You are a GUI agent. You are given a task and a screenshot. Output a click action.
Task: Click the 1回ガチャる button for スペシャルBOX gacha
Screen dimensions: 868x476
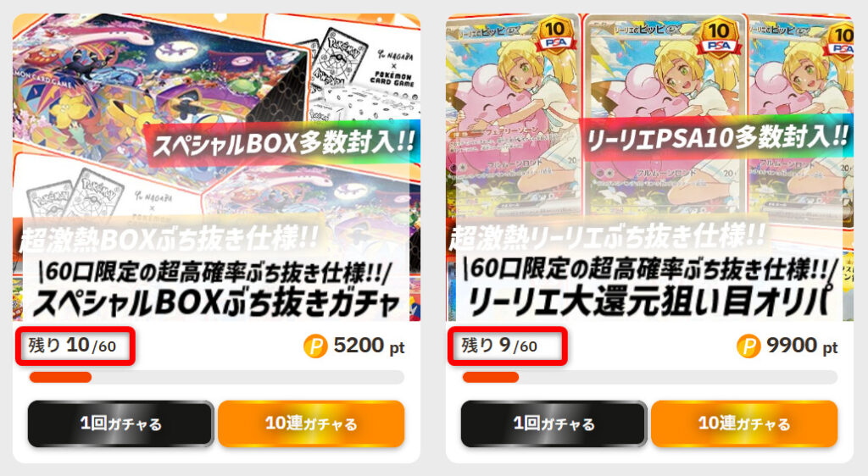coord(120,423)
